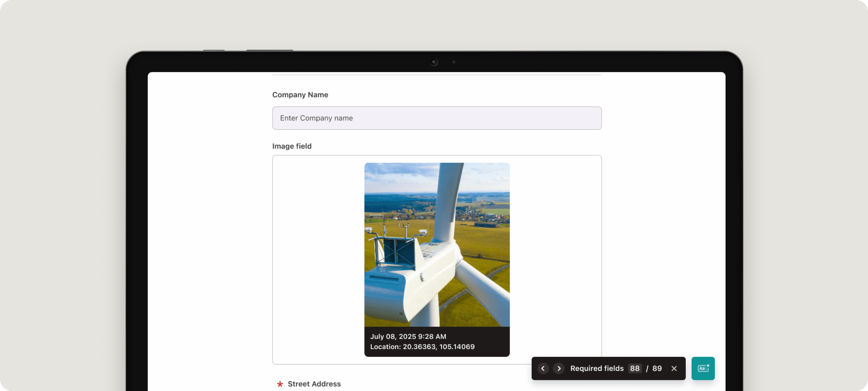Click the July 08, 2025 timestamp caption

[408, 336]
